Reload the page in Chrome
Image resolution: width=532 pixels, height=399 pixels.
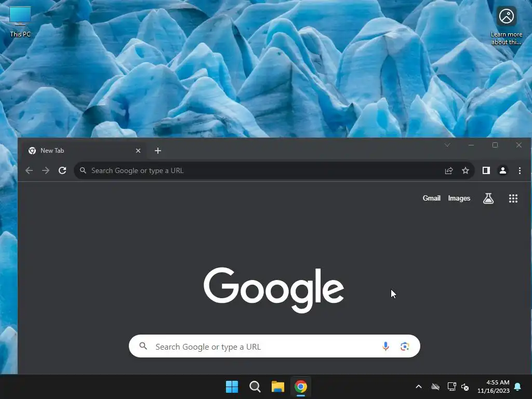click(x=62, y=170)
